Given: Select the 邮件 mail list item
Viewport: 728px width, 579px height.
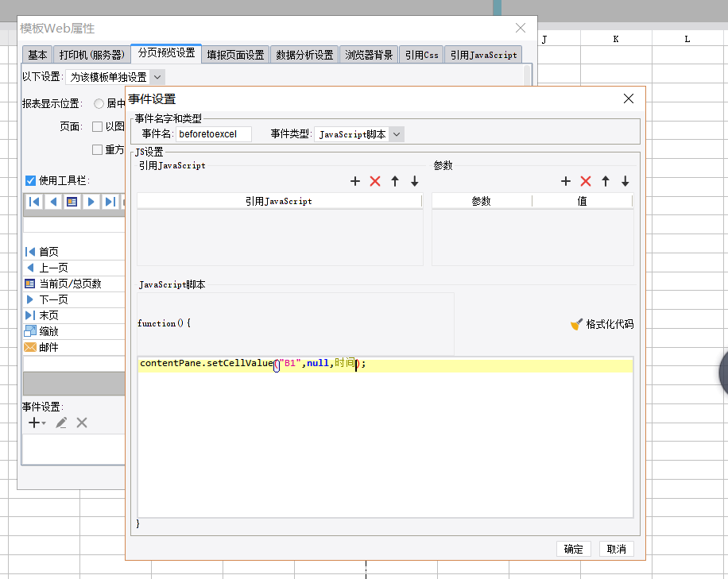Looking at the screenshot, I should (74, 347).
